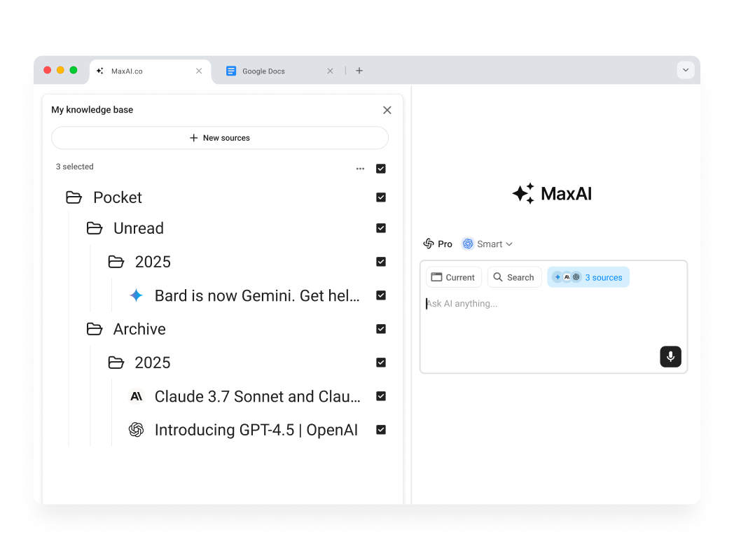Uncheck the checkbox for 2025 under Archive
The image size is (734, 560).
(x=381, y=363)
